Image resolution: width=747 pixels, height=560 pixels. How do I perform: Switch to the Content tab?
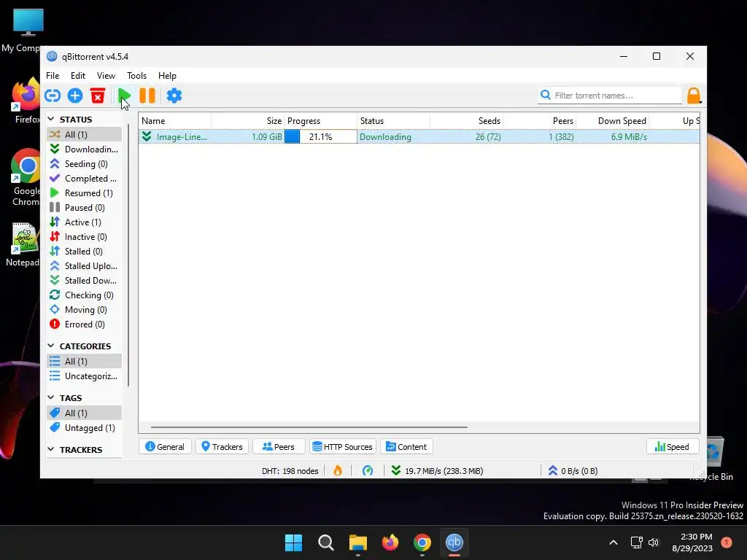(x=406, y=447)
